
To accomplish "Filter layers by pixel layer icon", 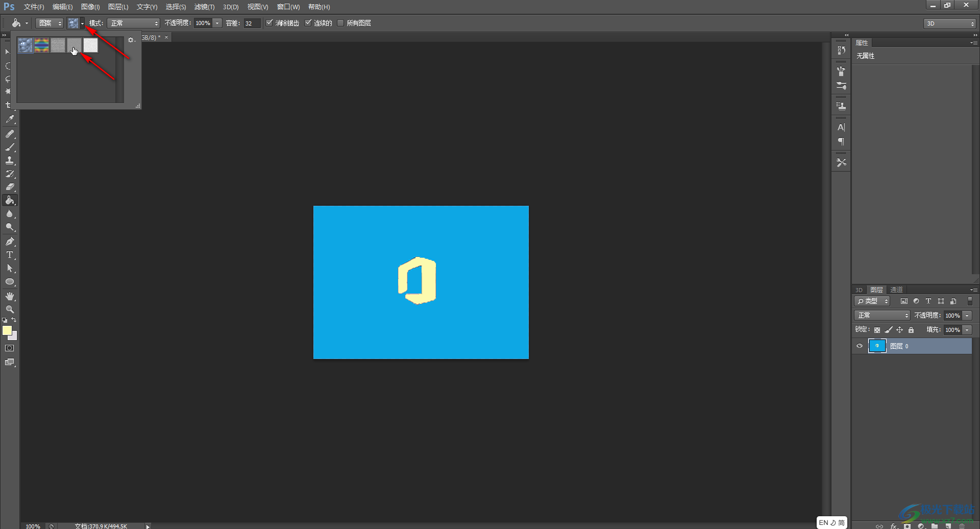I will (904, 301).
